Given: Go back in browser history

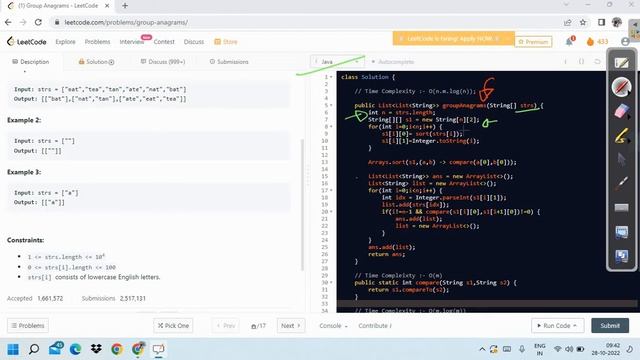Looking at the screenshot, I should 8,22.
